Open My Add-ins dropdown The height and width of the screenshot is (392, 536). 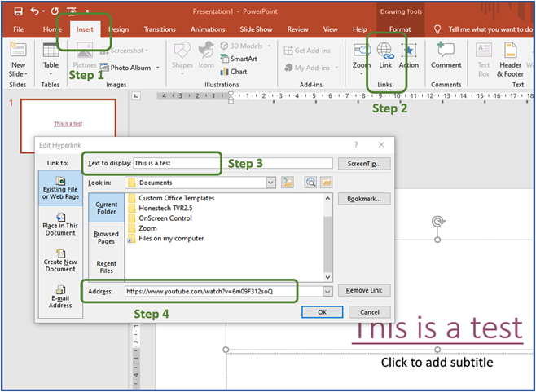[x=336, y=68]
